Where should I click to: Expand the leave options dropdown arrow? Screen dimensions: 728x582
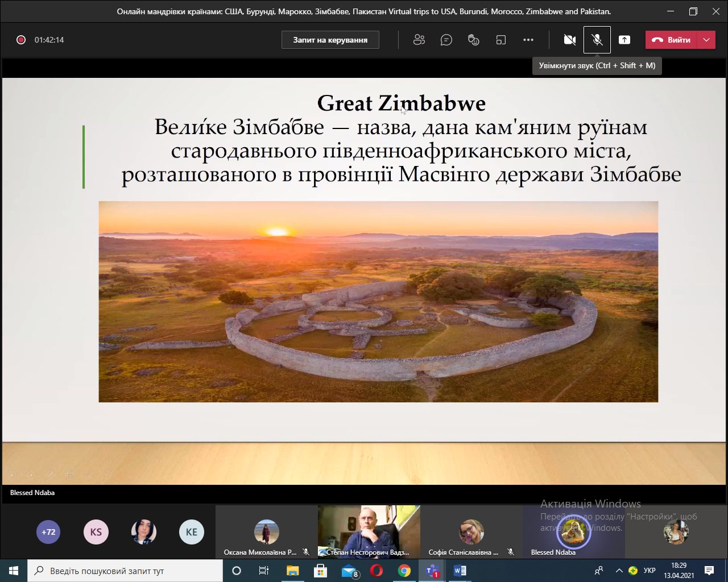click(706, 40)
